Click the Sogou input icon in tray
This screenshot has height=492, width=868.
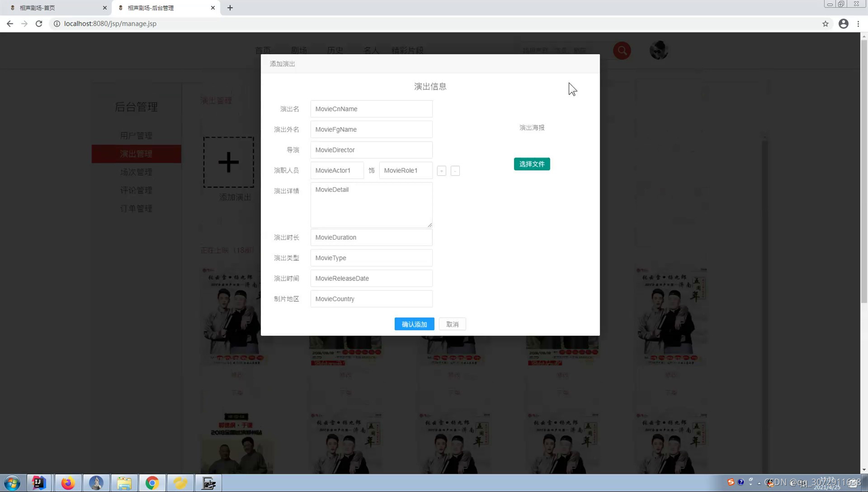[731, 482]
